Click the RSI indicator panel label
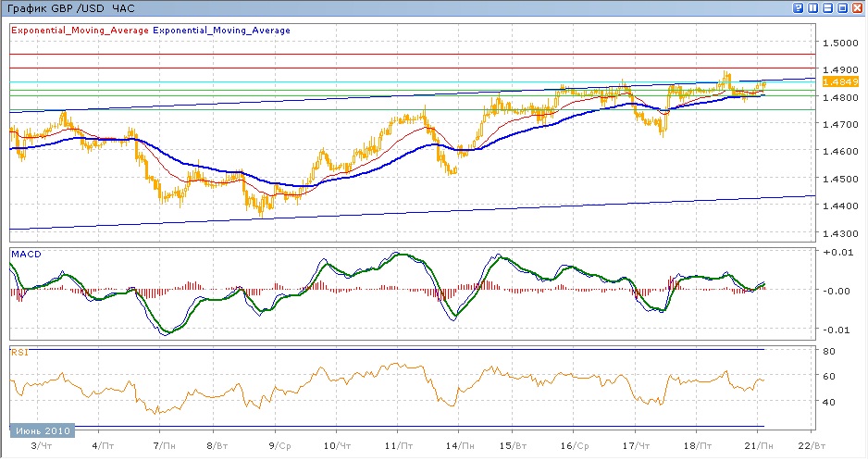The width and height of the screenshot is (868, 461). point(19,351)
